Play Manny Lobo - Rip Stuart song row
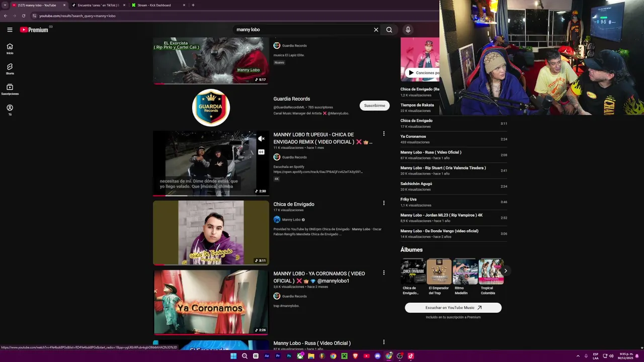The width and height of the screenshot is (644, 362). click(x=454, y=170)
